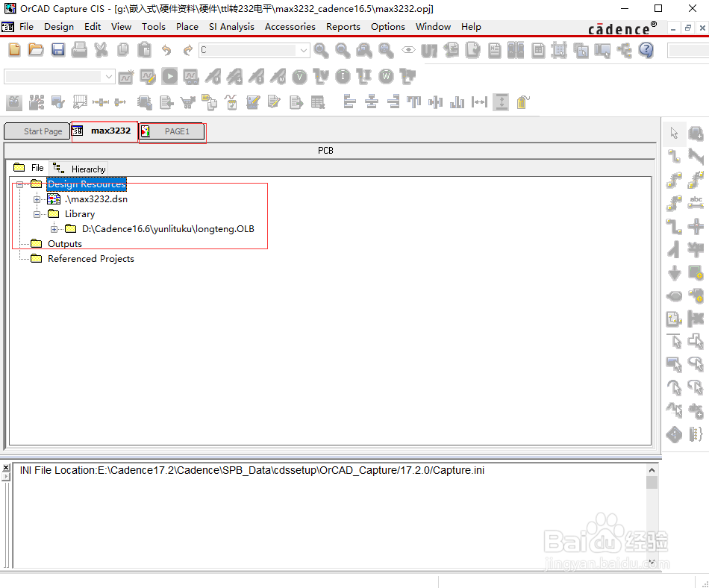The width and height of the screenshot is (709, 588).
Task: Expand the .\max3232.dsn node
Action: (x=37, y=199)
